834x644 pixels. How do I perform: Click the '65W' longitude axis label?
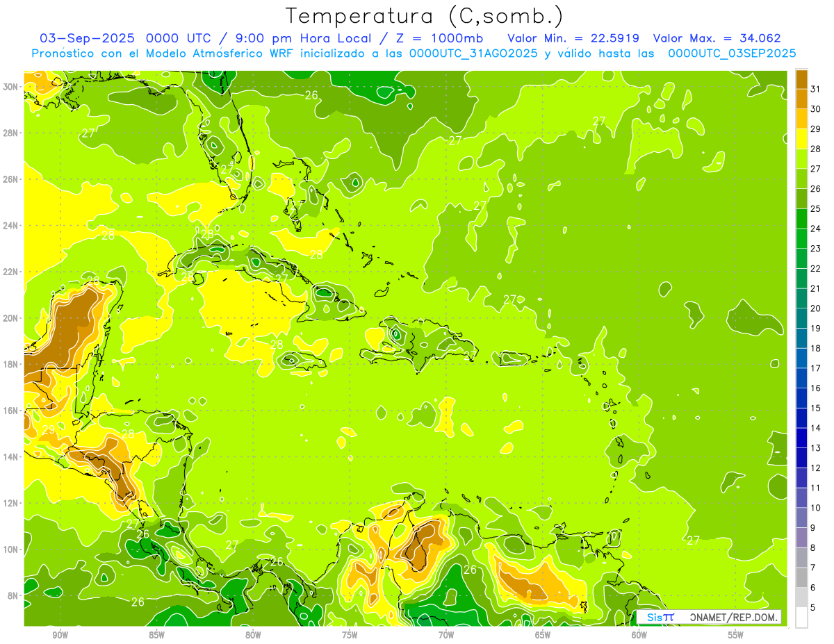pos(543,635)
